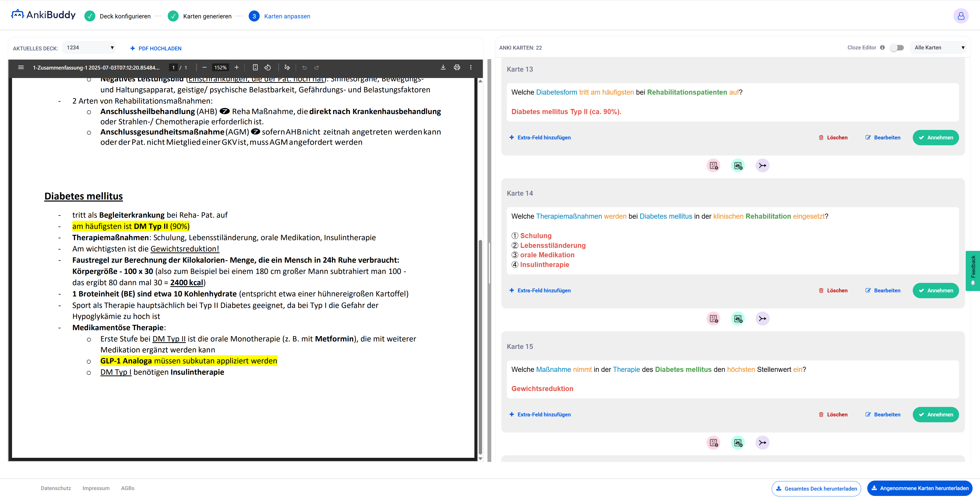The height and width of the screenshot is (499, 980).
Task: Click the PDF fit-to-page icon
Action: click(255, 67)
